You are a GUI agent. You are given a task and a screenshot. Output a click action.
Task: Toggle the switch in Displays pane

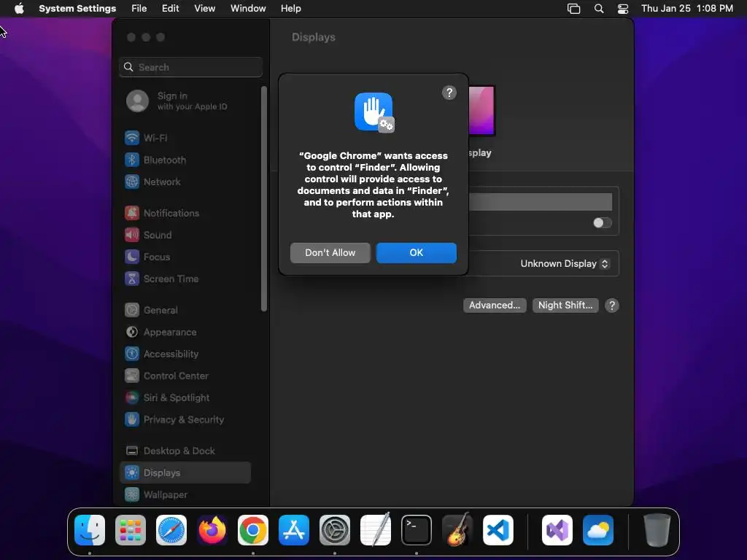coord(602,223)
